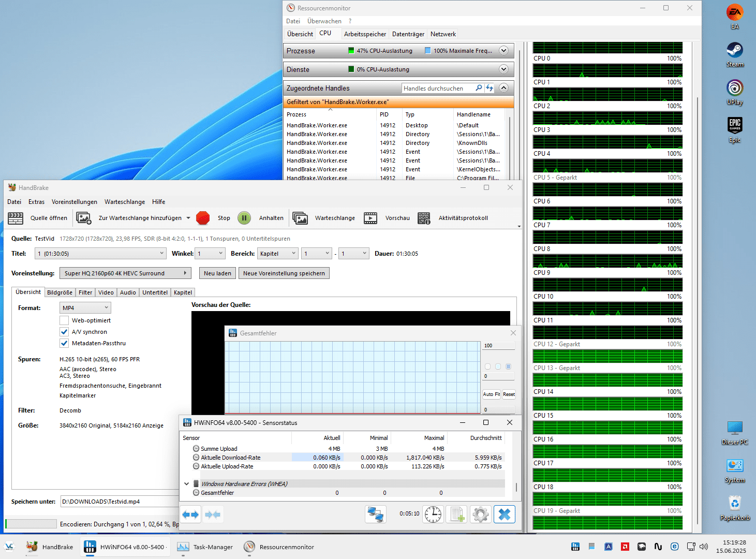The image size is (756, 559).
Task: Switch to the Untertitel tab
Action: (155, 292)
